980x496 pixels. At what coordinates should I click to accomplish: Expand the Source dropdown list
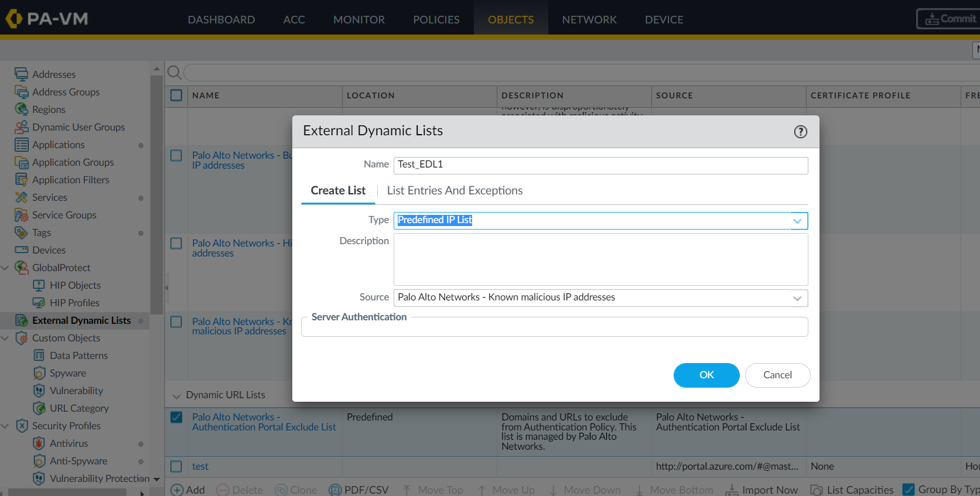coord(797,298)
